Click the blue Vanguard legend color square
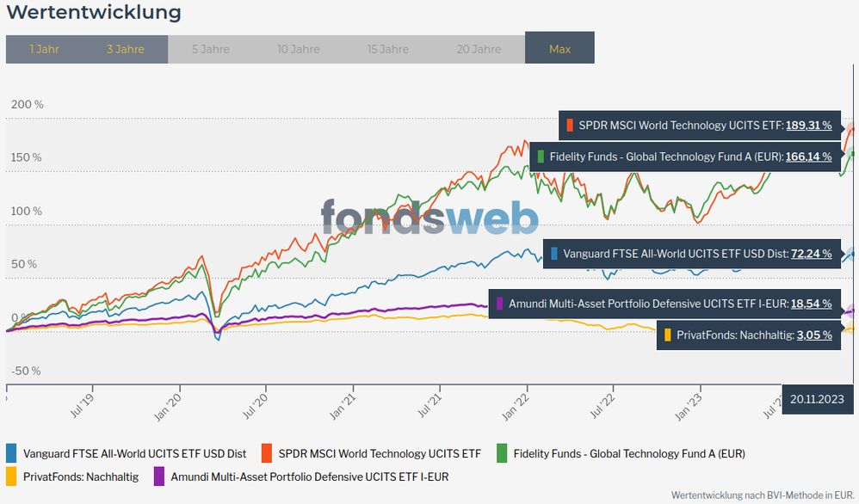This screenshot has height=504, width=859. coord(11,453)
